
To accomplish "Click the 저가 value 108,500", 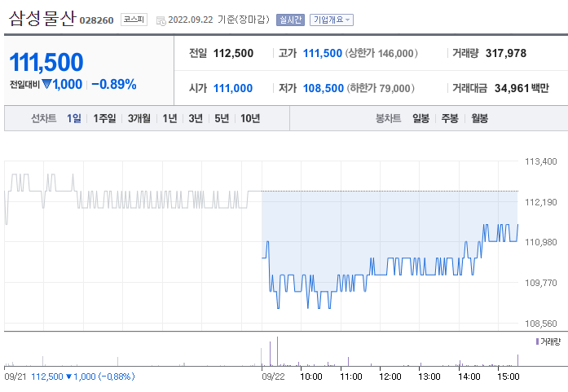I will tap(324, 88).
